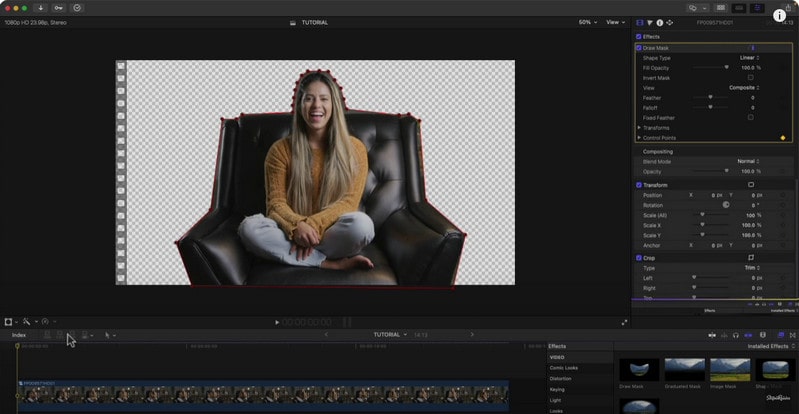799x414 pixels.
Task: Go forward in timeline history arrow
Action: pos(472,335)
